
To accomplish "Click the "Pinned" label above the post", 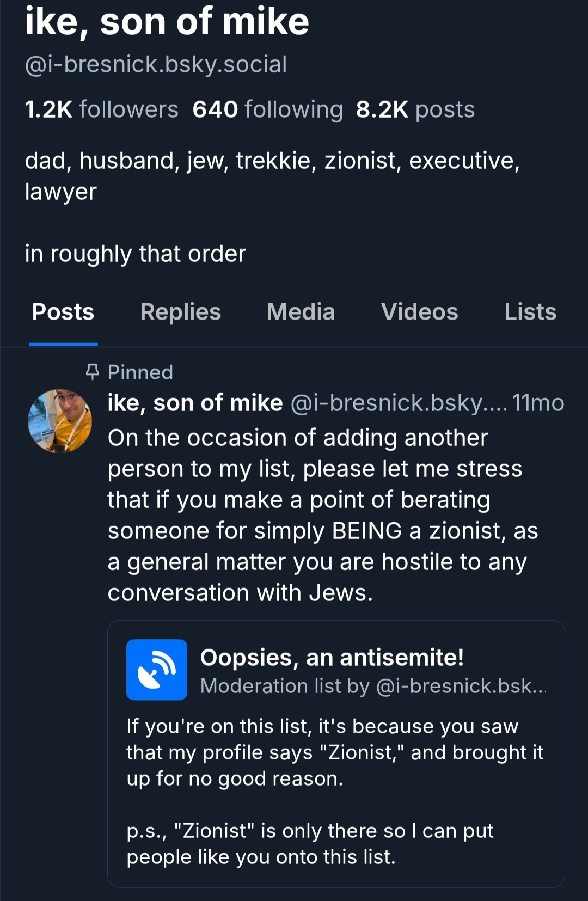I will click(140, 372).
